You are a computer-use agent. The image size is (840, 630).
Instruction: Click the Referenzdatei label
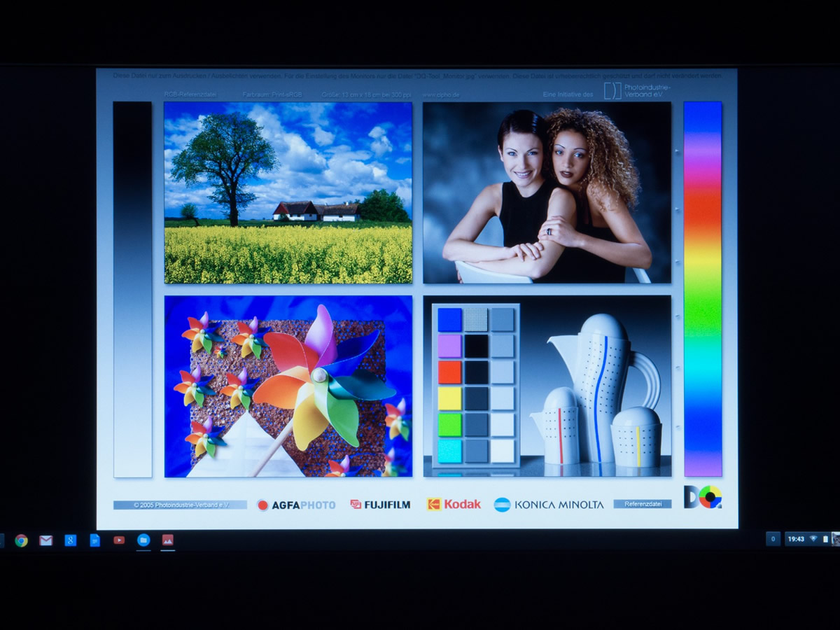click(x=643, y=504)
